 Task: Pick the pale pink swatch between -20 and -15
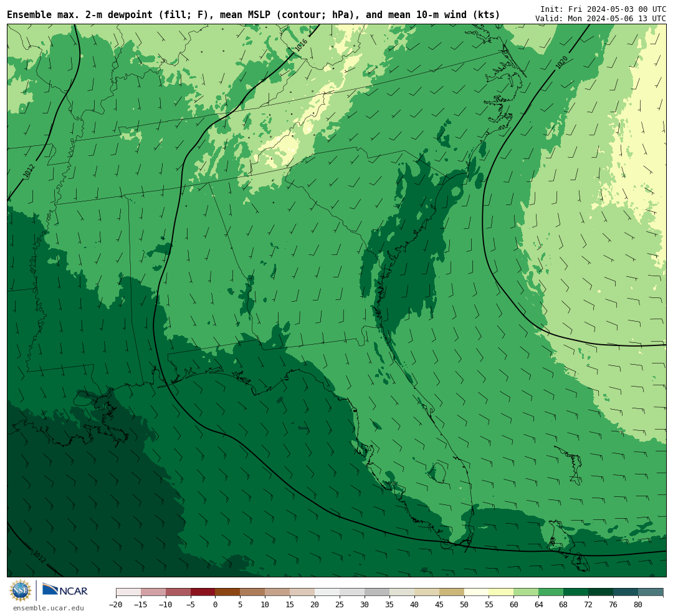tap(128, 592)
